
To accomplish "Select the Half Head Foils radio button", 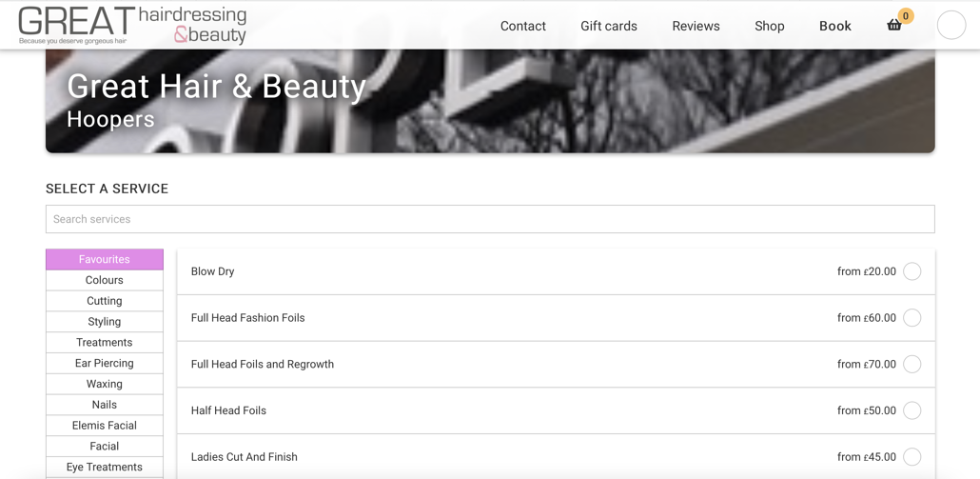I will pyautogui.click(x=911, y=410).
